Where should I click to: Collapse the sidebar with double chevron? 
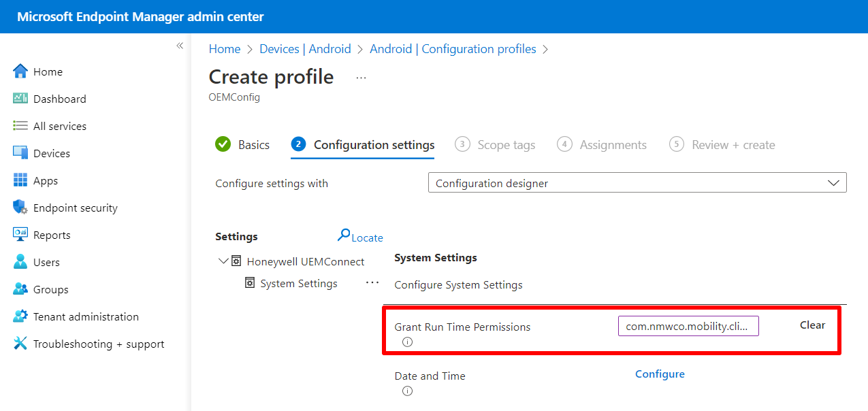[x=180, y=46]
